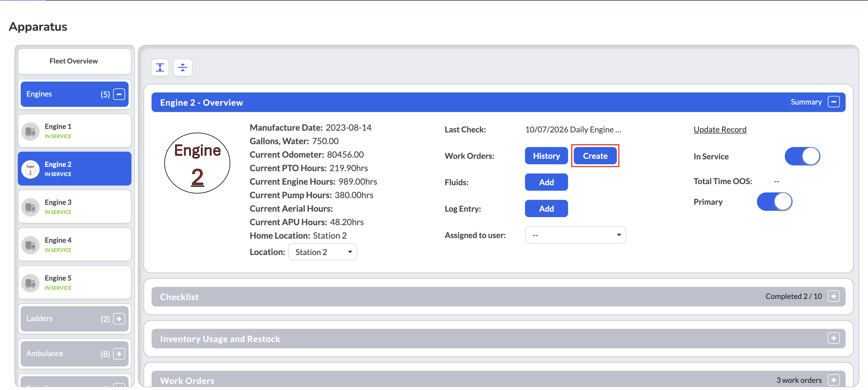Select Engine 4 in the apparatus list
868x390 pixels.
point(74,245)
